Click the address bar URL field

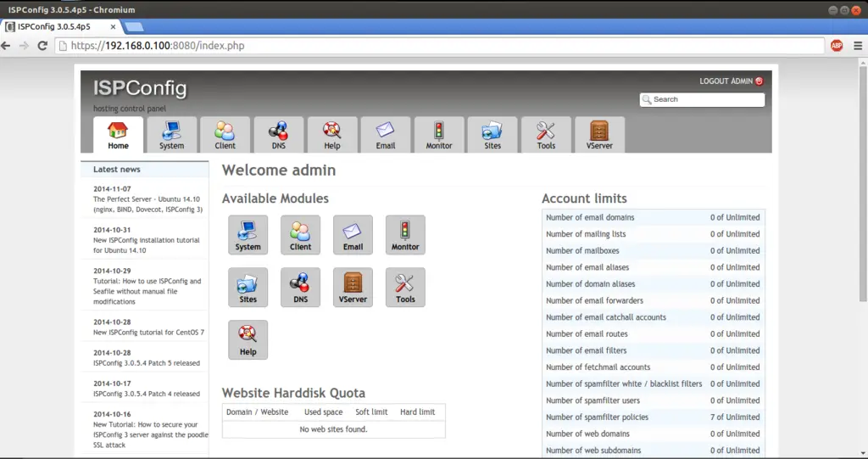click(440, 46)
